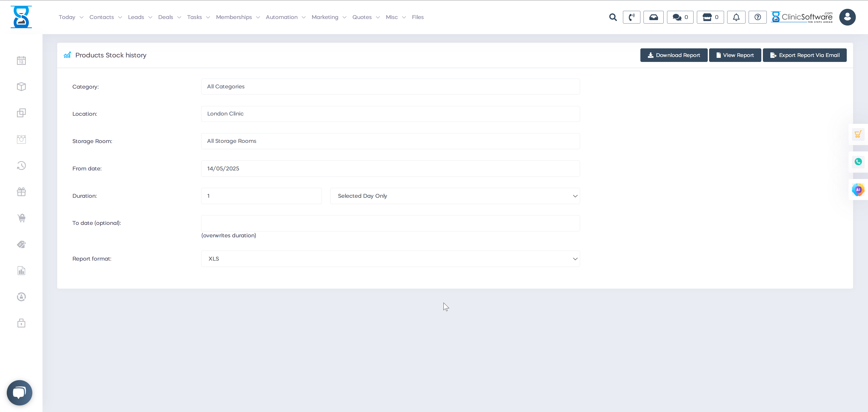This screenshot has width=868, height=412.
Task: Open the stock history clock icon
Action: tap(21, 165)
